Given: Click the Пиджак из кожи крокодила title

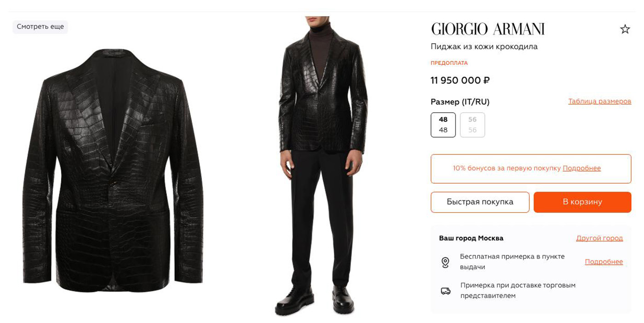Looking at the screenshot, I should click(484, 46).
